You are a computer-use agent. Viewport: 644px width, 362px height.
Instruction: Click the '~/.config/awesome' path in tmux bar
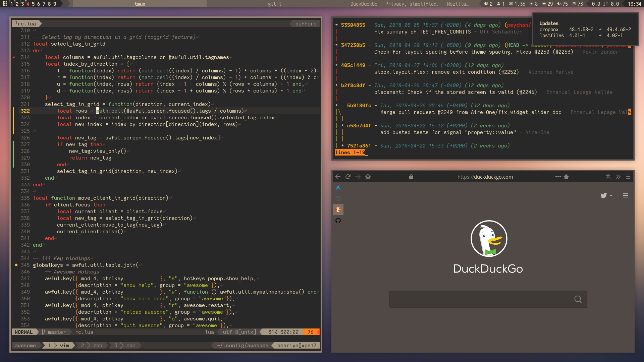pos(242,346)
